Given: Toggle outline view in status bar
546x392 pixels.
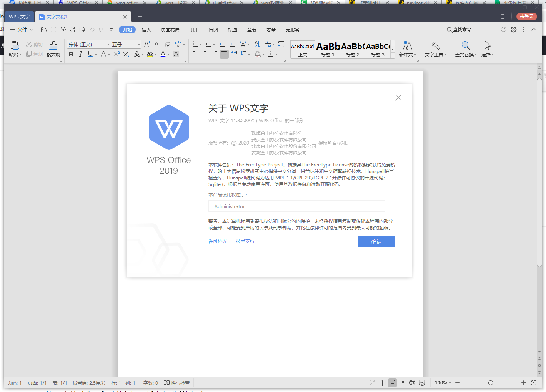Looking at the screenshot, I should pos(402,383).
